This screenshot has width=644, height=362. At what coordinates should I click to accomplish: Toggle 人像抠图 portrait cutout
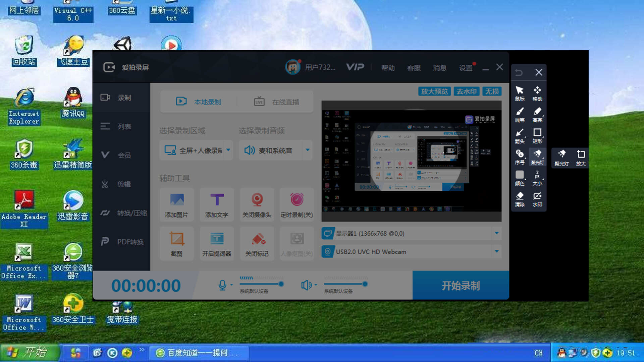(x=297, y=244)
